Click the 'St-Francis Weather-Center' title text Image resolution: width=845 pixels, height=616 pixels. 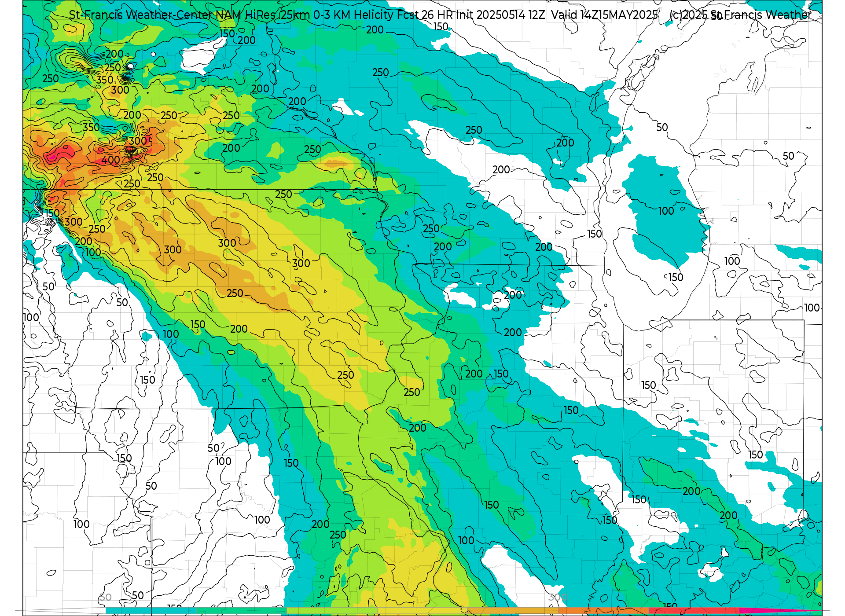pos(141,15)
